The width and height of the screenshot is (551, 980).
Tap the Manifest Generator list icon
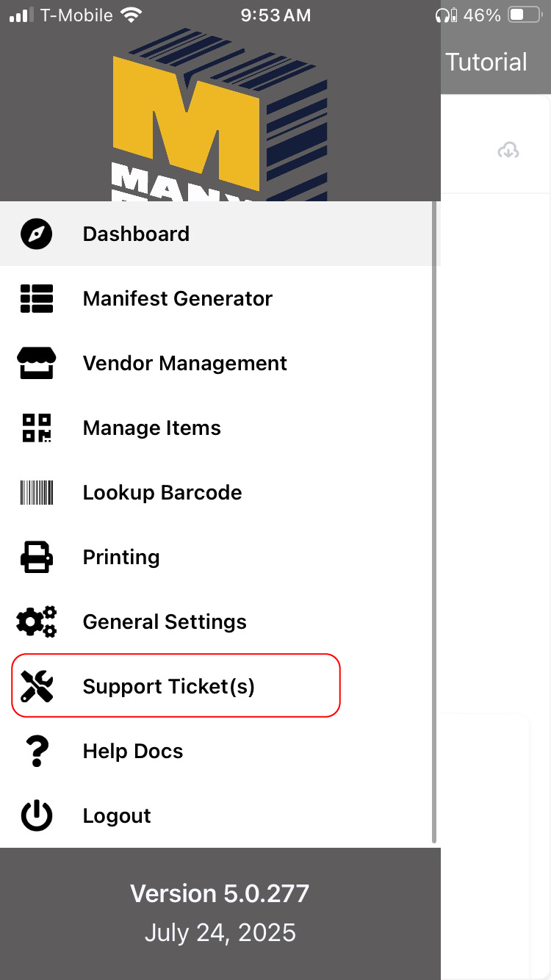[37, 299]
